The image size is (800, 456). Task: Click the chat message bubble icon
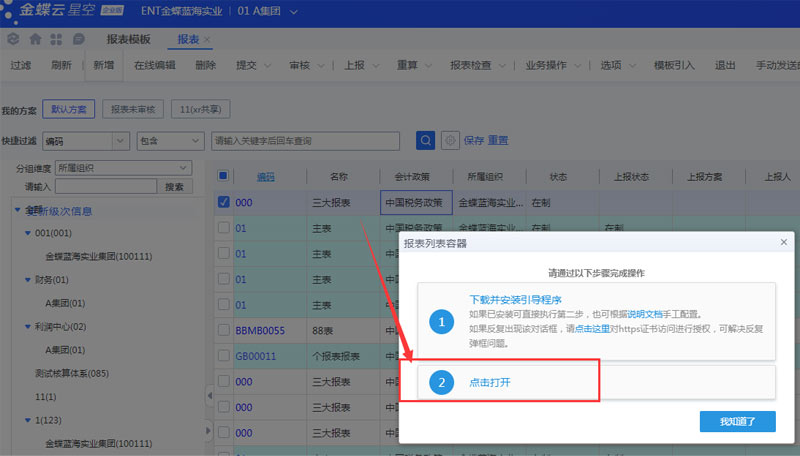[x=78, y=39]
